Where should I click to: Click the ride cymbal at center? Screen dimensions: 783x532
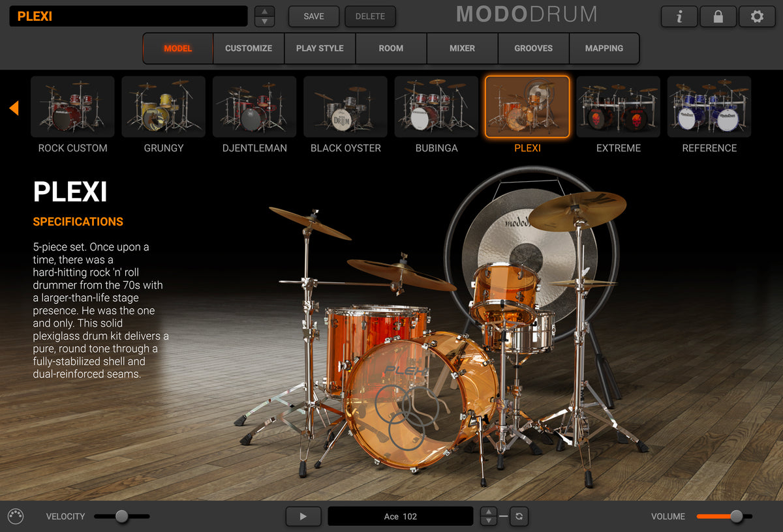(401, 274)
